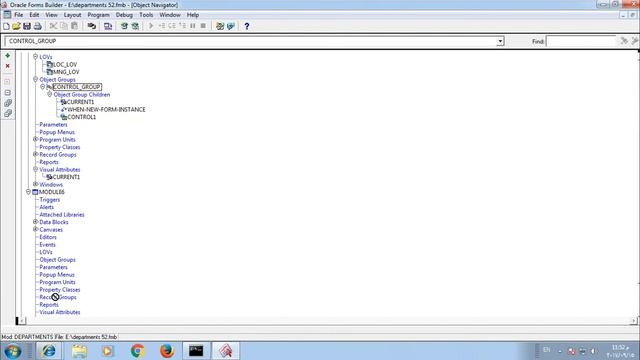Click the Collapse All side toolbar icon
Screen dimensions: 640x360
[x=7, y=113]
